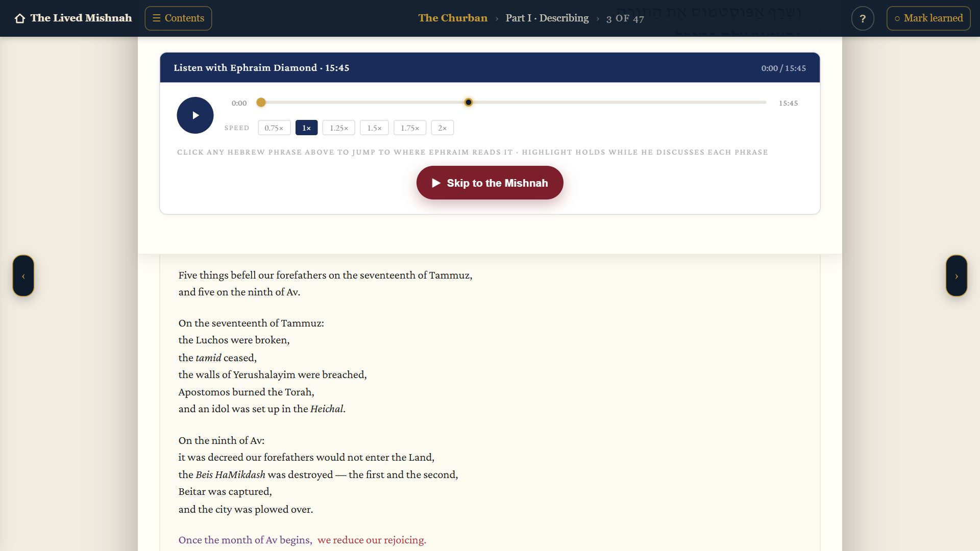Mark this Mishnah as learned
The image size is (980, 551).
pyautogui.click(x=928, y=18)
